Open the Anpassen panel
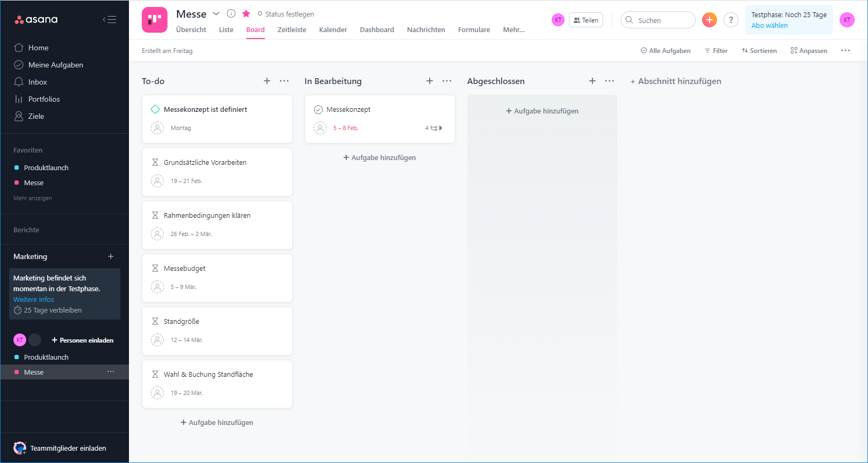 pos(809,51)
